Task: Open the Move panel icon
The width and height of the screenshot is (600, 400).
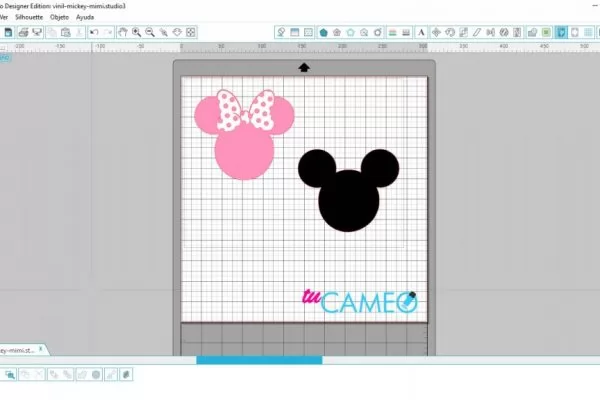Action: 436,33
